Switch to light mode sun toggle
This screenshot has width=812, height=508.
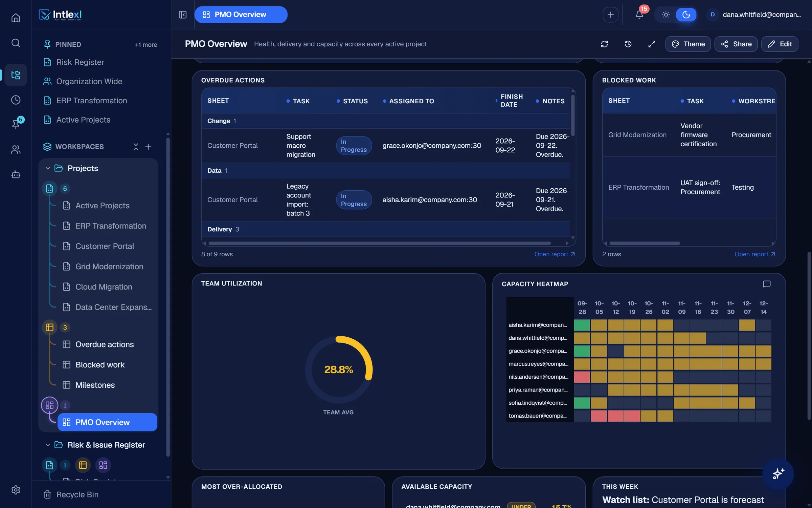coord(666,15)
